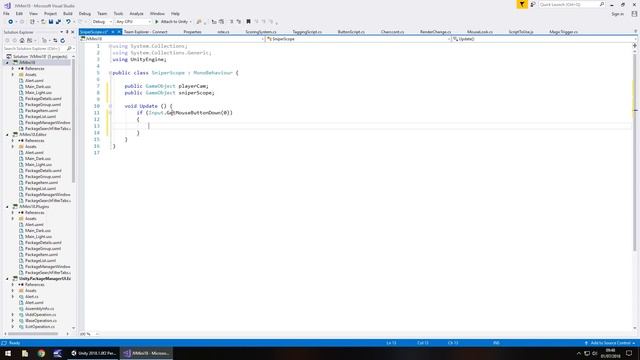The image size is (640, 360).
Task: Expand the AddOperation.cs tree node
Action: click(13, 315)
